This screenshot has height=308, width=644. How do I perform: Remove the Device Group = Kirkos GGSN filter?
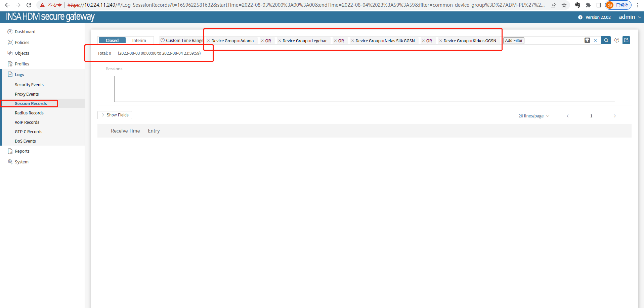441,41
